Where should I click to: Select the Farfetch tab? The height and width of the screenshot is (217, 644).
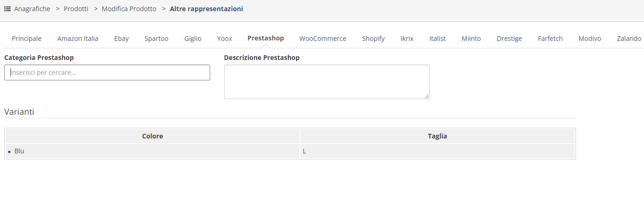point(550,39)
